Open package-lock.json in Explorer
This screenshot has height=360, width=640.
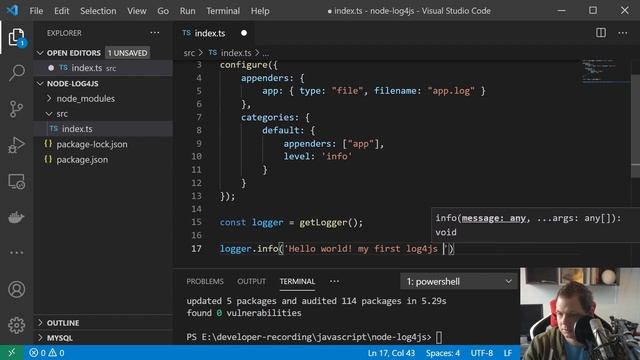pyautogui.click(x=104, y=144)
